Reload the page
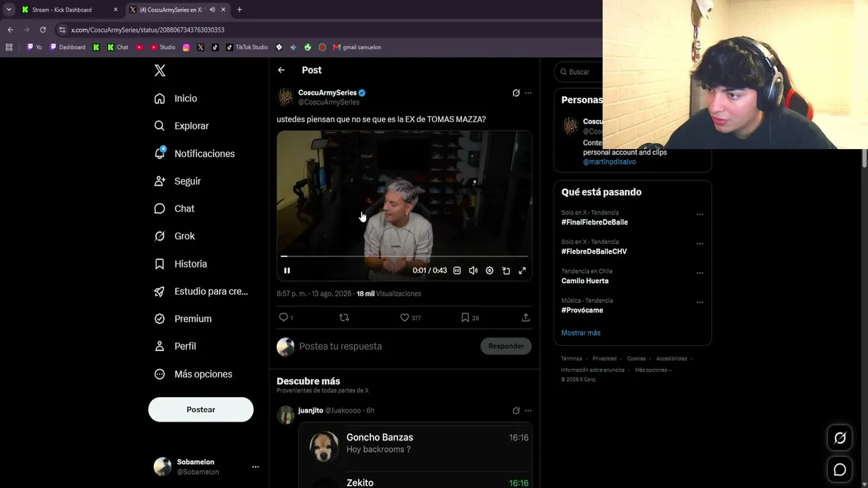 [x=43, y=30]
